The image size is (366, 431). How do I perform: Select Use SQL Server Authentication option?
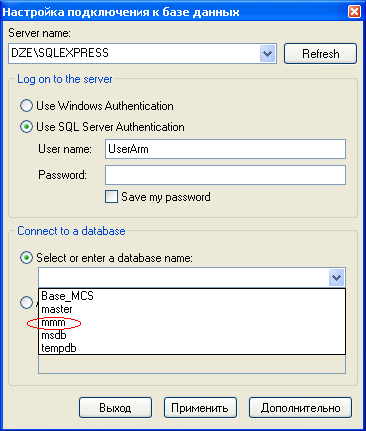26,127
